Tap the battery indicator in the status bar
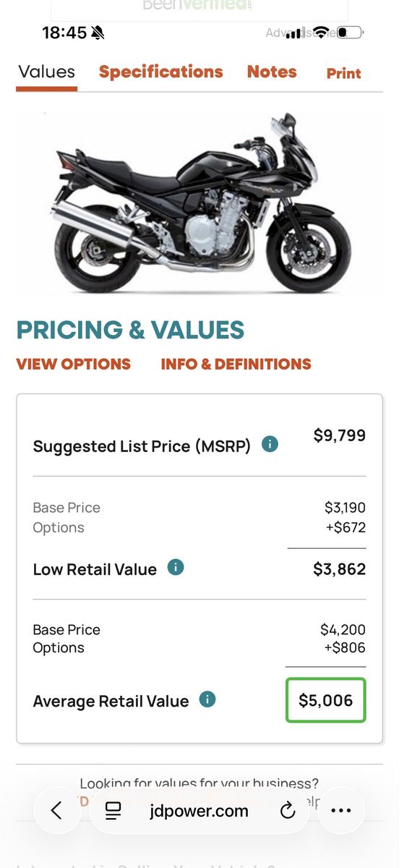 pos(351,33)
